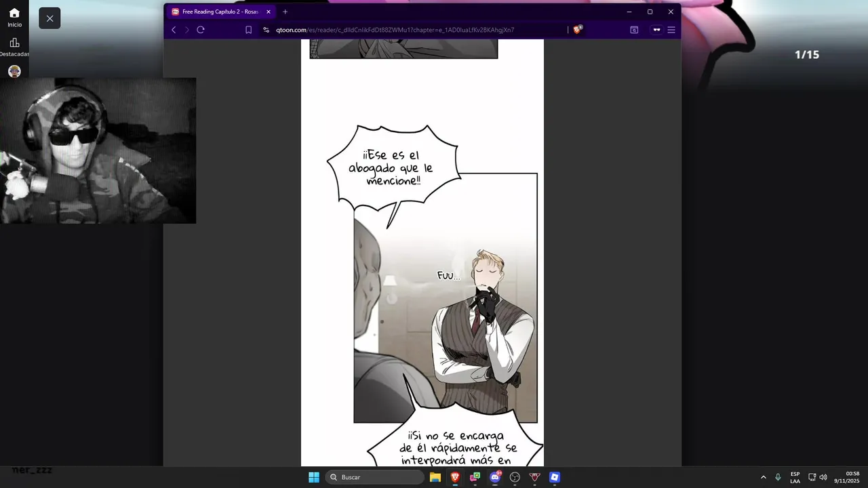868x488 pixels.
Task: View site settings icon beside the URL
Action: [x=266, y=30]
